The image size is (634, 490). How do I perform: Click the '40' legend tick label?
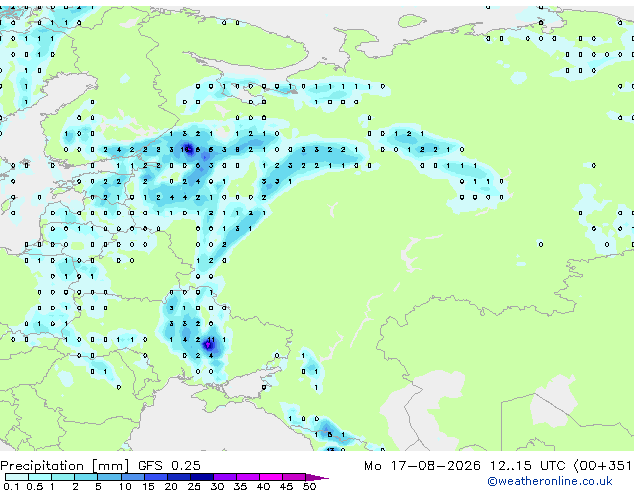263,486
